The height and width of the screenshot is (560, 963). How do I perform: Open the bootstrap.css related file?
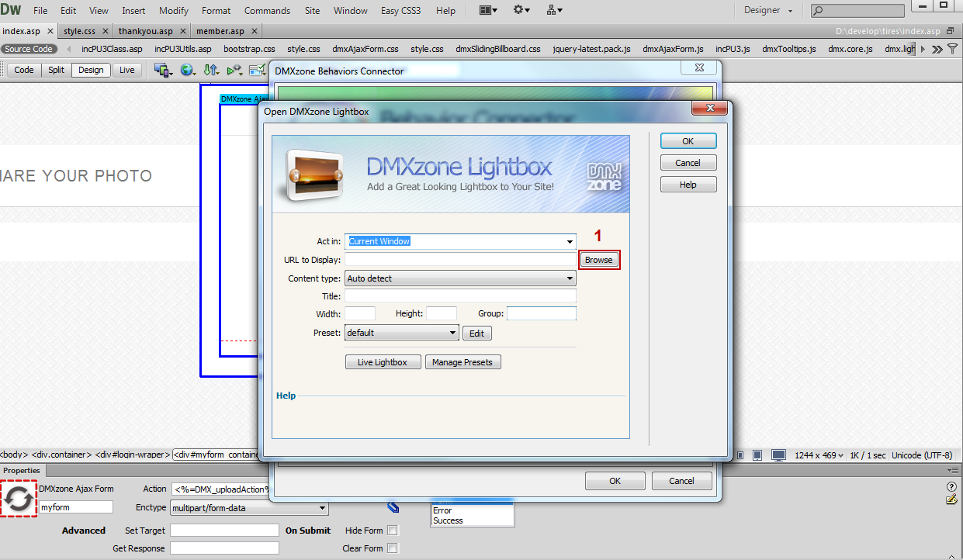[x=249, y=49]
